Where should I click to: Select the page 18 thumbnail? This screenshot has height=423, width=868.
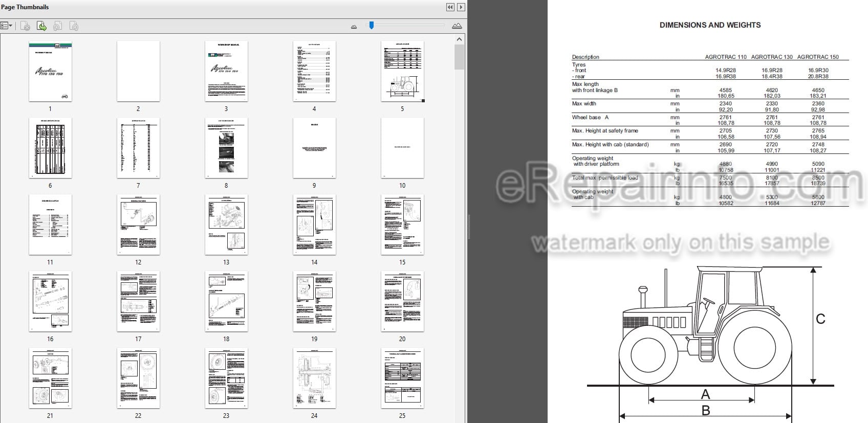pyautogui.click(x=226, y=301)
